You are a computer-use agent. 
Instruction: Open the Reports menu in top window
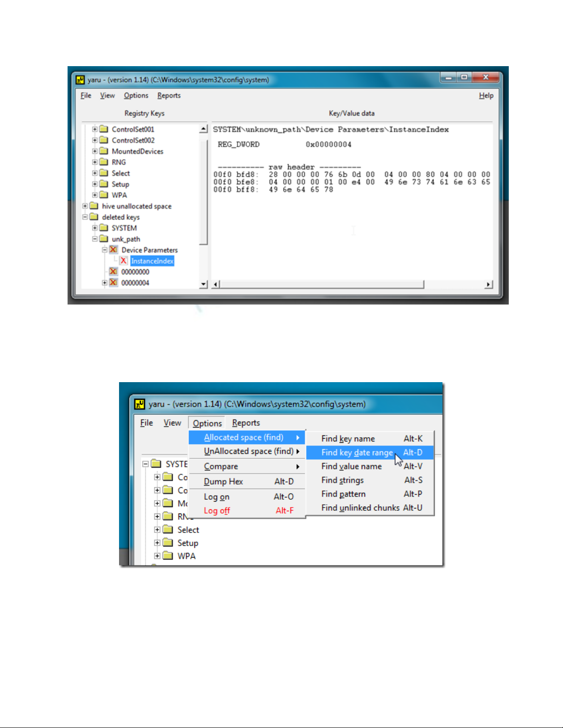coord(169,96)
